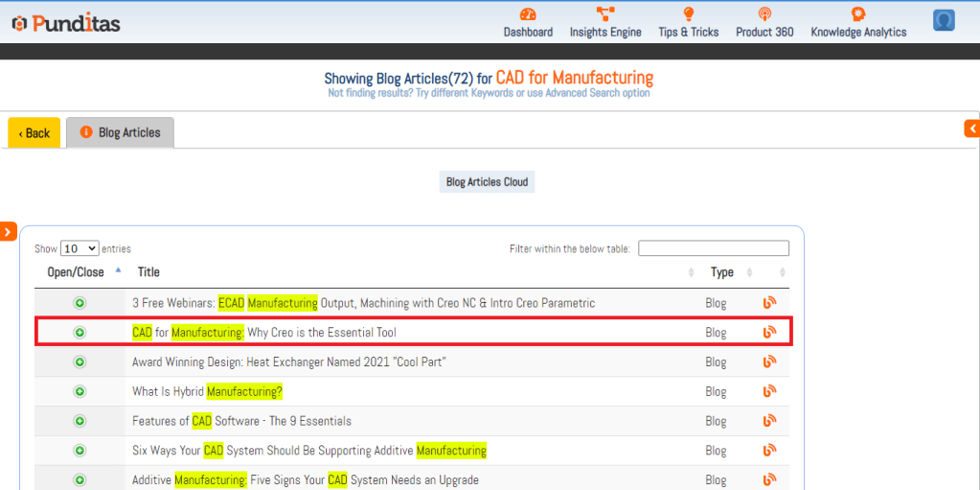Expand the CAD for Manufacturing Creo row

[80, 333]
